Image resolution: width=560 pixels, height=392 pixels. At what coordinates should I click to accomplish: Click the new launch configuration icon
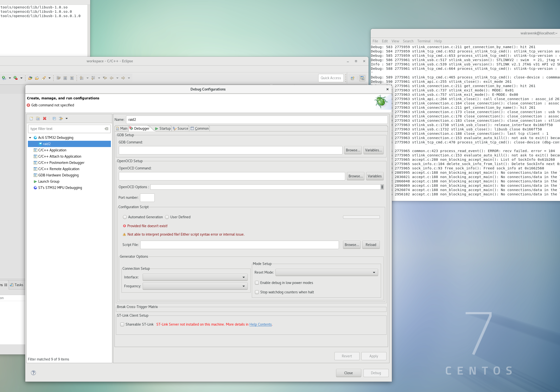tap(31, 119)
